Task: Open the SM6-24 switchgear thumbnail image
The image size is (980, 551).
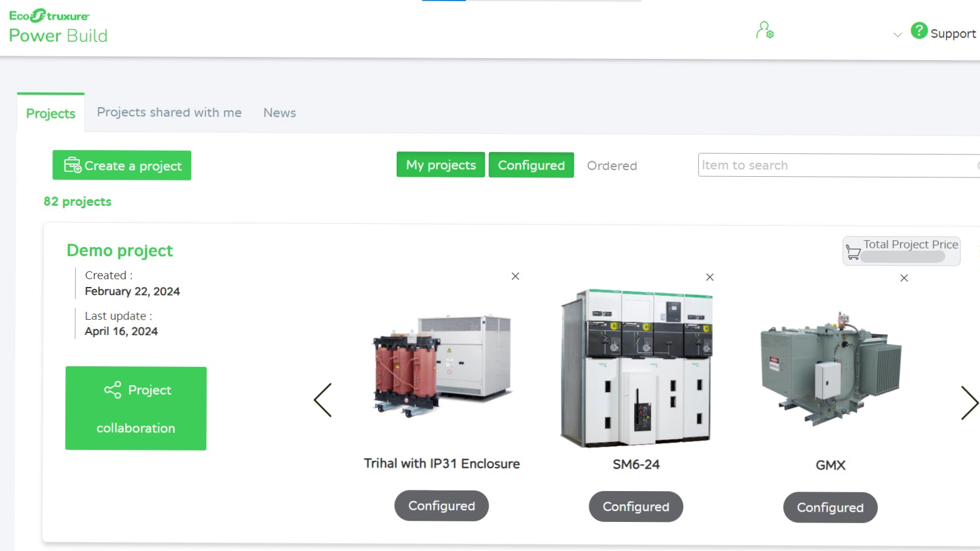Action: (637, 368)
